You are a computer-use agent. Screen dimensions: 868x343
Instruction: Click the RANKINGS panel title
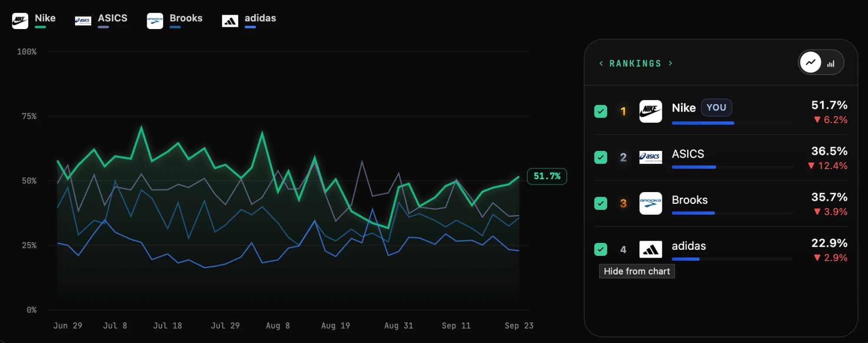coord(635,64)
